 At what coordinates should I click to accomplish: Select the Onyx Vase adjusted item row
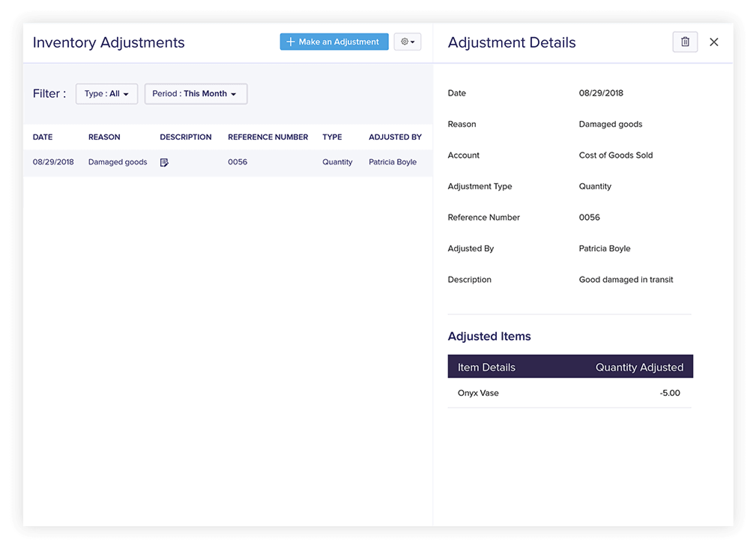pos(569,393)
